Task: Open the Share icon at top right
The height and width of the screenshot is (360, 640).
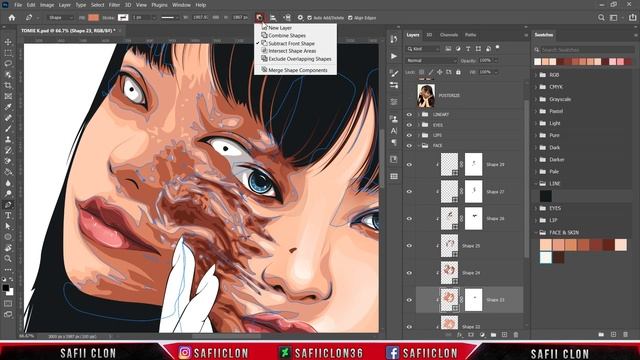Action: [632, 18]
